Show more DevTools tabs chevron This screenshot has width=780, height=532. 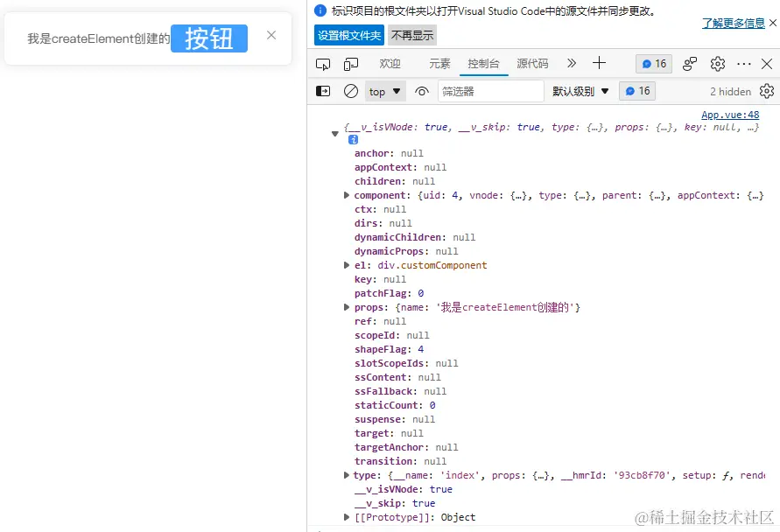[x=572, y=63]
